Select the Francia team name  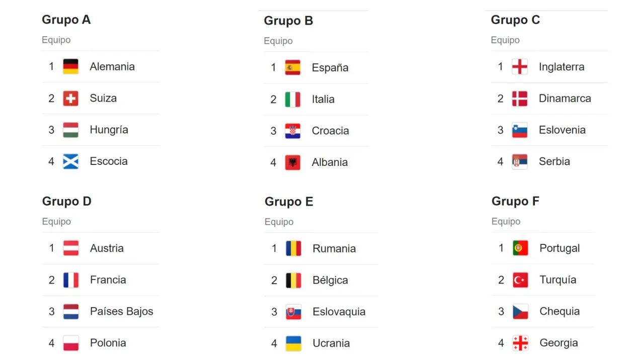click(x=108, y=280)
